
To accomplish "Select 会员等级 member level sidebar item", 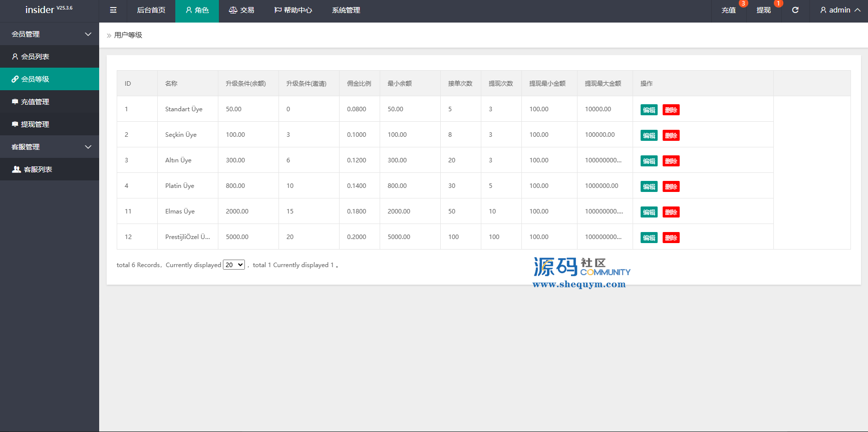I will click(x=35, y=79).
